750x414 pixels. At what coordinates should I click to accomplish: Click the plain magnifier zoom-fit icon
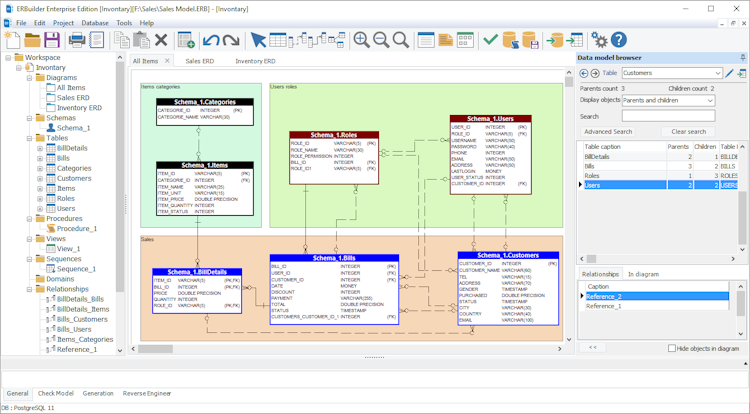tap(401, 40)
